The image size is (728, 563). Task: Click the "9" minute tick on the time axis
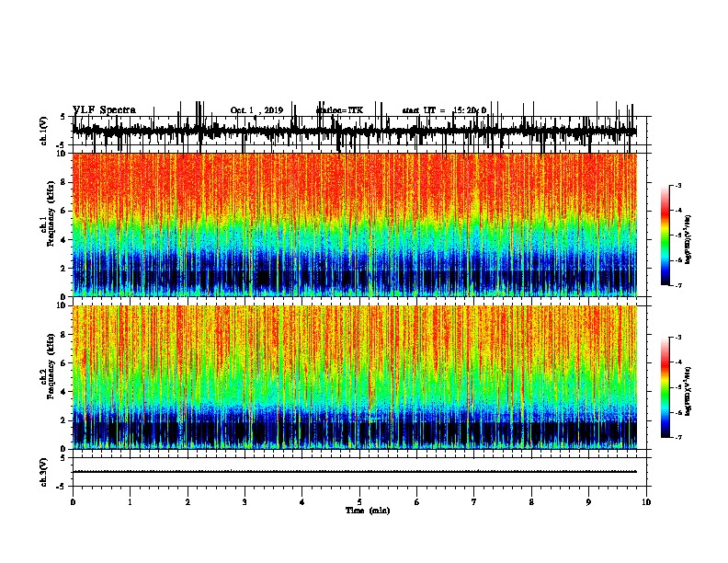pos(588,502)
